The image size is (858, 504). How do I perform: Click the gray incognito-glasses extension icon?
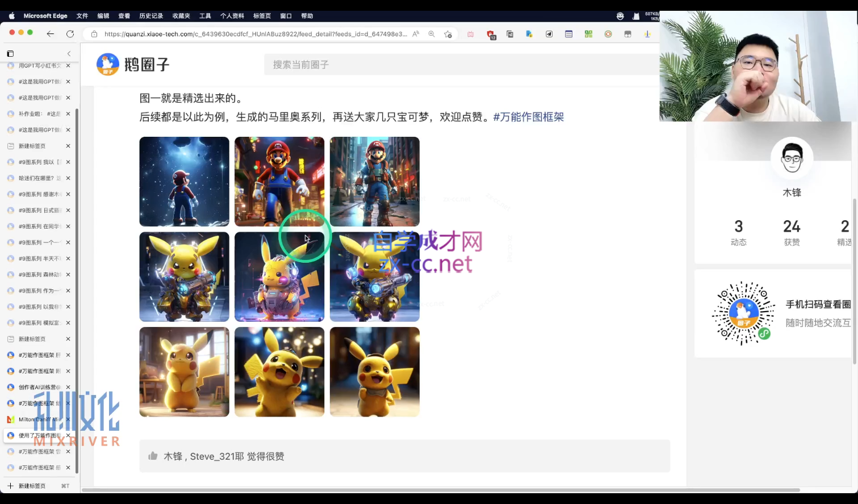[x=627, y=34]
